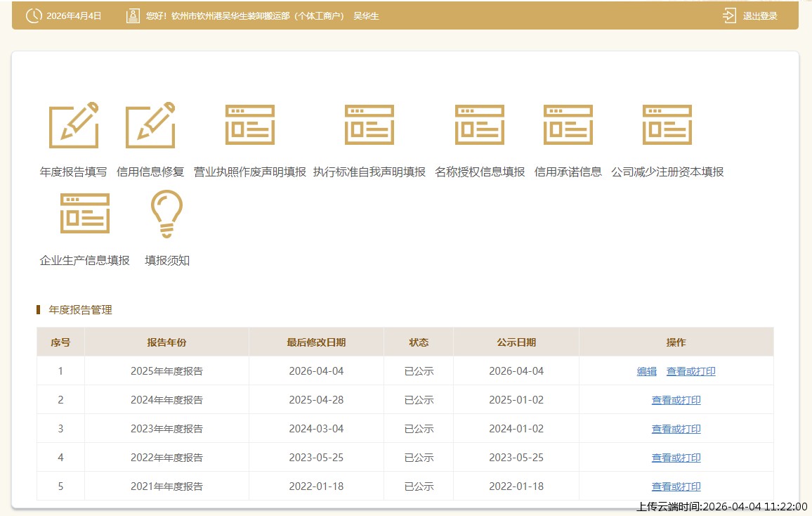
Task: Click the 填报须知 lightbulb icon
Action: point(167,214)
